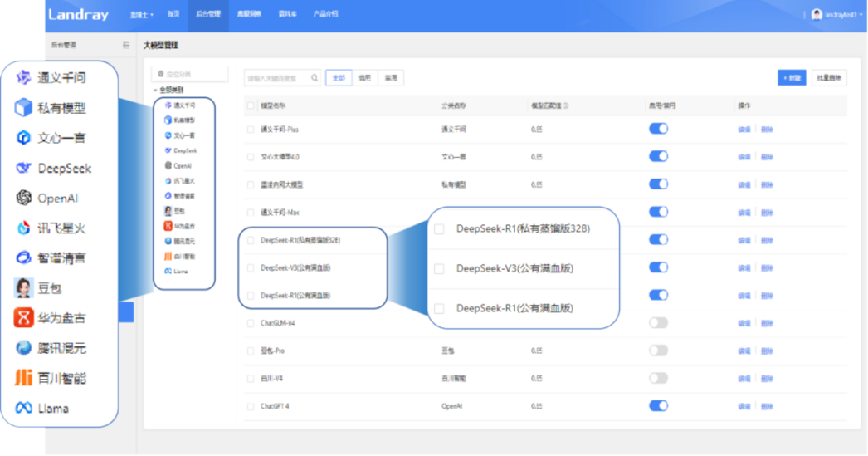Focus the keyword search input field
868x456 pixels.
coord(276,78)
